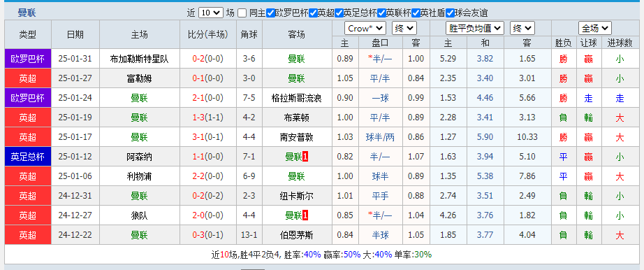Click handicap 平手 on 纽卡斯尔 row
The image size is (644, 270).
(x=380, y=196)
